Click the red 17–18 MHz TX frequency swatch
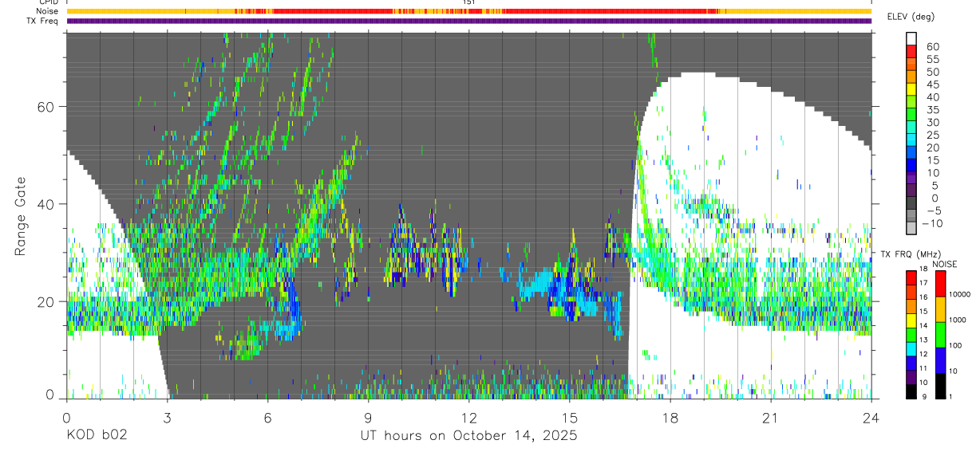This screenshot has height=452, width=980. tap(911, 277)
